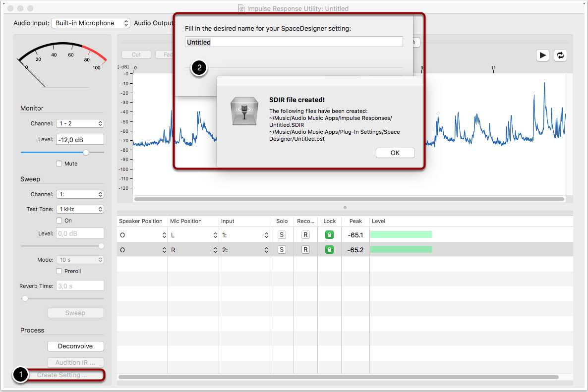Image resolution: width=588 pixels, height=392 pixels.
Task: Click OK in SDIR file created dialog
Action: (x=395, y=153)
